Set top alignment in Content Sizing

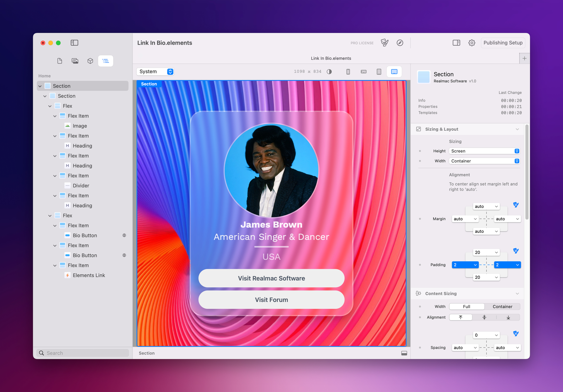tap(461, 317)
